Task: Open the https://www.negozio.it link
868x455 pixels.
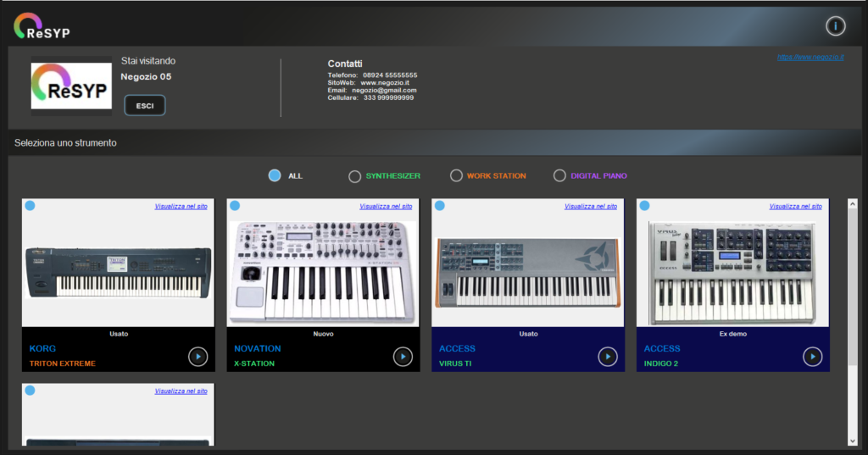Action: coord(810,57)
